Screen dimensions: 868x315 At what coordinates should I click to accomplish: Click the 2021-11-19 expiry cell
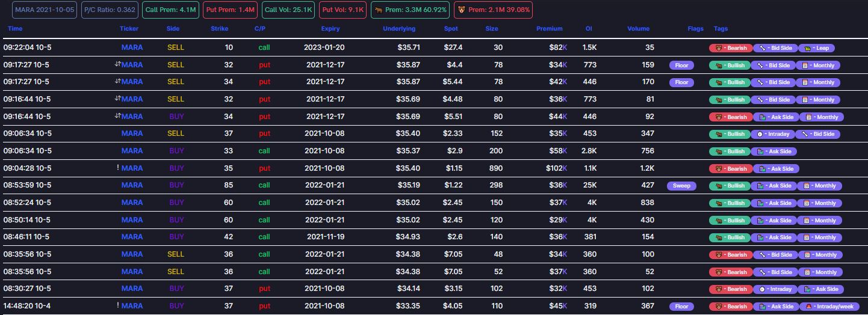click(x=326, y=237)
